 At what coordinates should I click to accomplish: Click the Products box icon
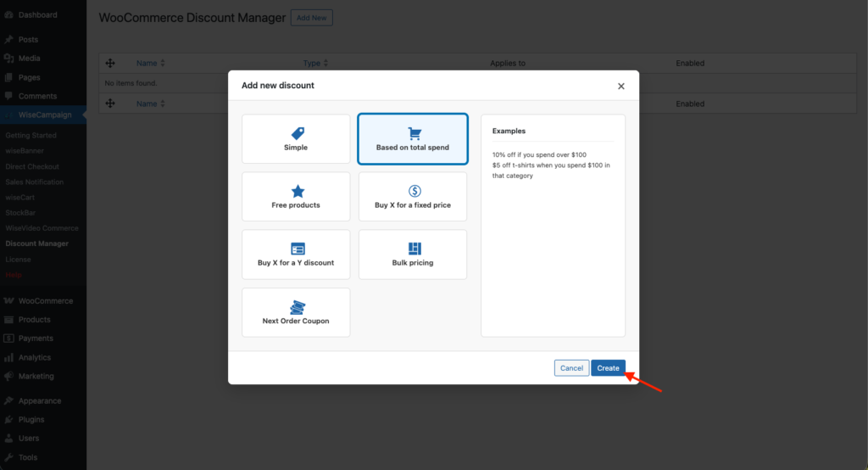[x=8, y=320]
